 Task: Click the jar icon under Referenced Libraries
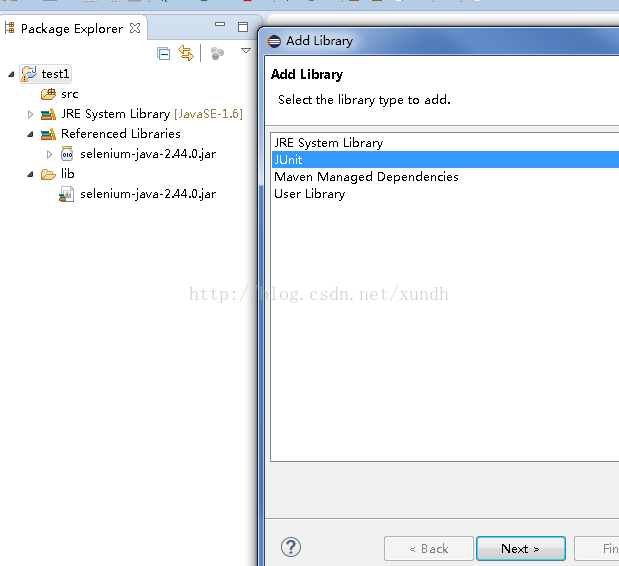(x=67, y=154)
